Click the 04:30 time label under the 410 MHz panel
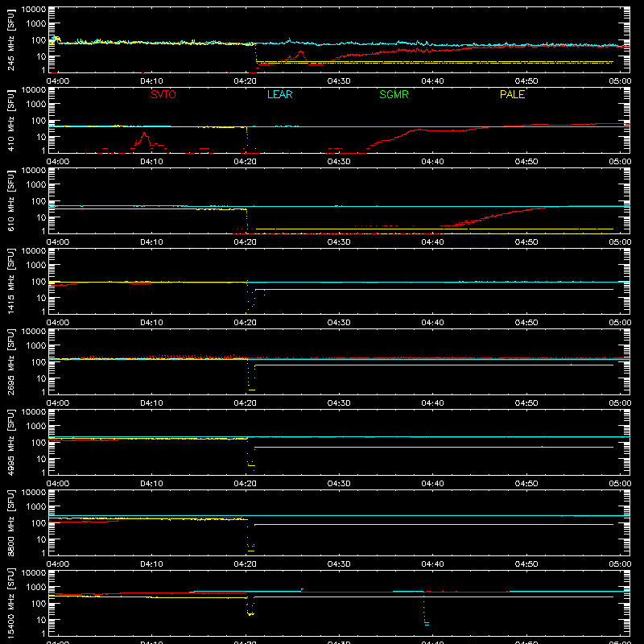644x644 pixels. [x=339, y=162]
